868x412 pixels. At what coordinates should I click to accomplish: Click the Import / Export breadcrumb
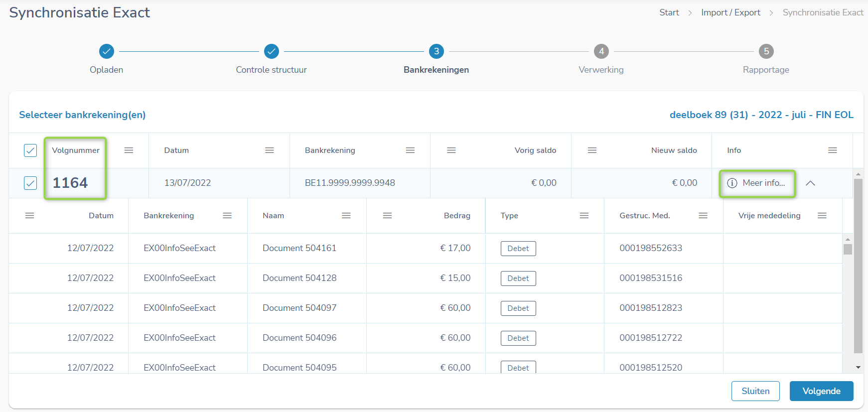click(x=730, y=12)
